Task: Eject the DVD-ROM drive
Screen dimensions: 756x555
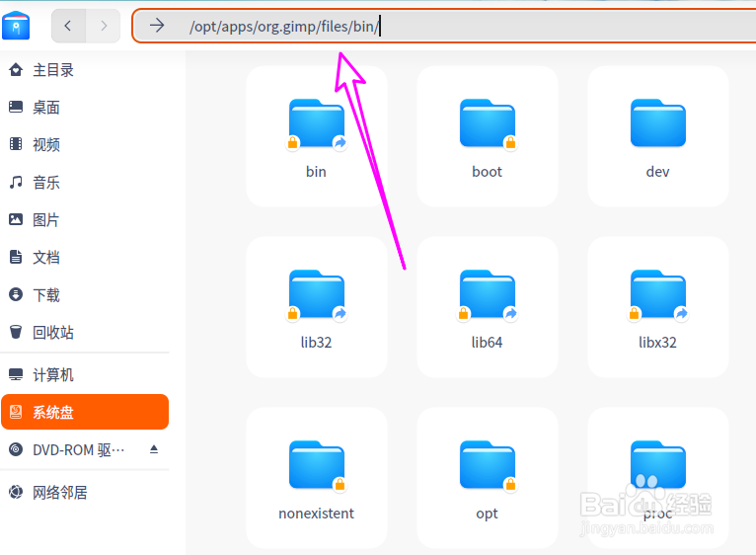Action: pyautogui.click(x=154, y=449)
